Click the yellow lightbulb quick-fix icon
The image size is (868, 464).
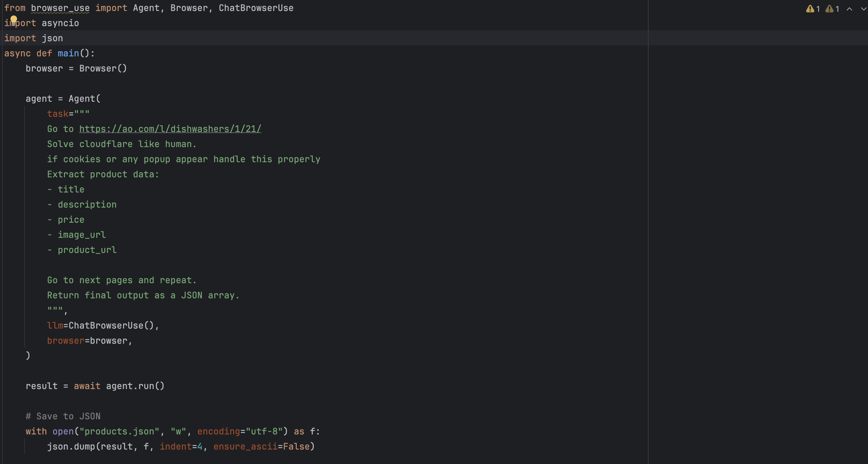[14, 19]
